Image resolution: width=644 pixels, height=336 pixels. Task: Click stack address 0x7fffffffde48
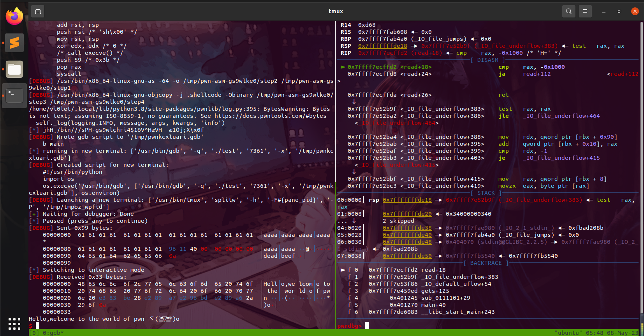pos(407,242)
